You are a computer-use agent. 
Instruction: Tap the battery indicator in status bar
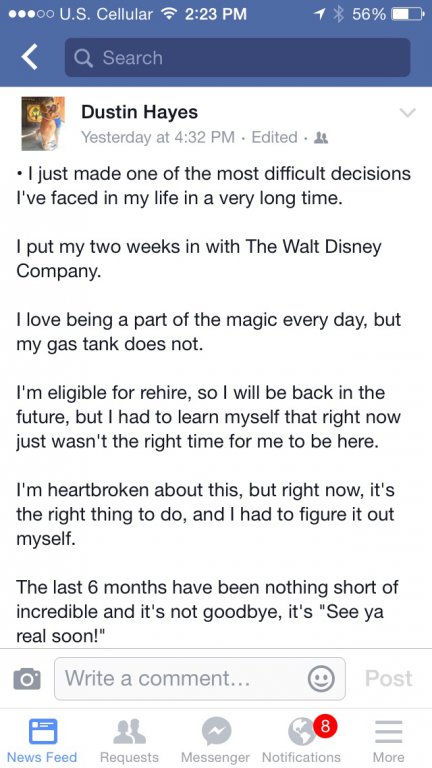(408, 14)
